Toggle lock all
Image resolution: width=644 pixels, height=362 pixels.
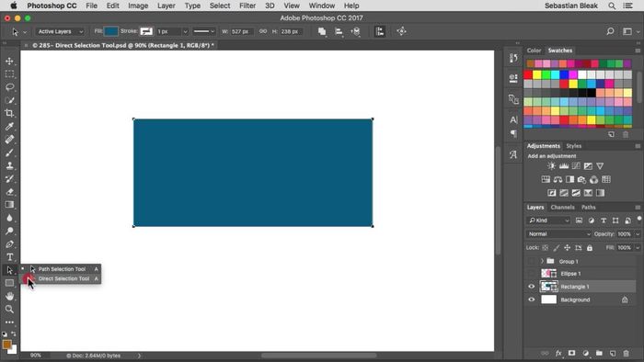pos(590,248)
